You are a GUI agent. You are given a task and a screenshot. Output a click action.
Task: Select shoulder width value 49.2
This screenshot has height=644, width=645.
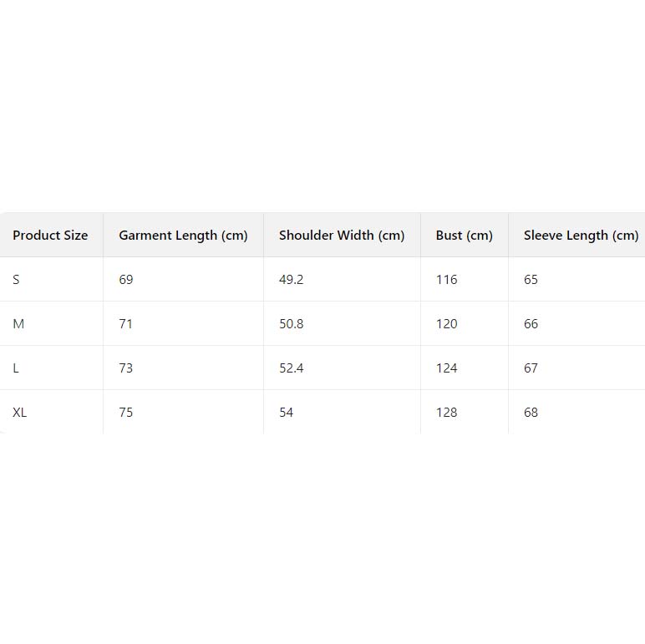pos(292,280)
